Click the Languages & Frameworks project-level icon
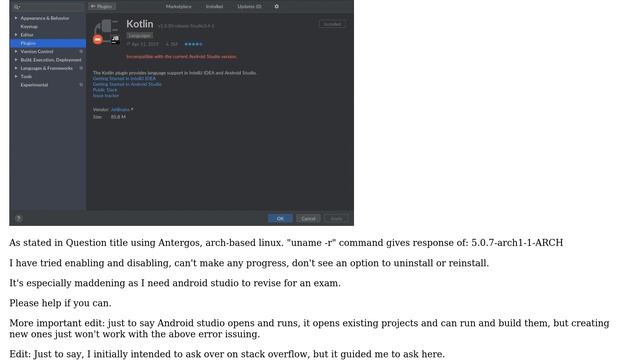 81,68
